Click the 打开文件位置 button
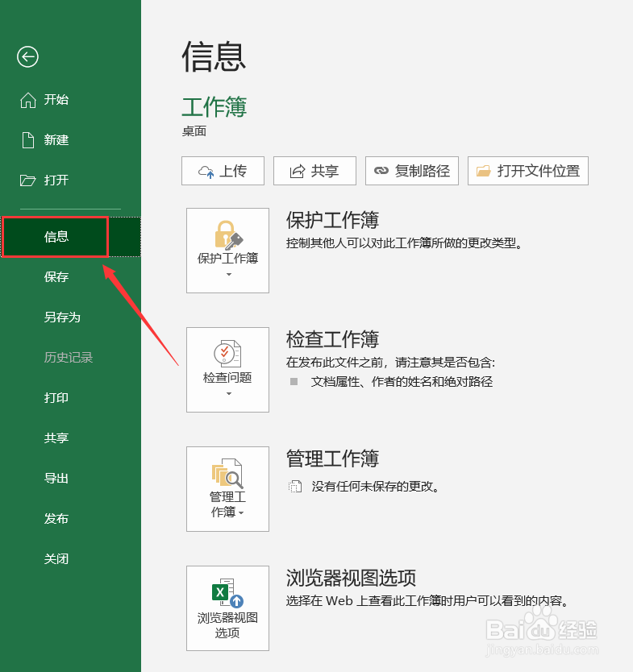The width and height of the screenshot is (633, 672). click(x=528, y=171)
